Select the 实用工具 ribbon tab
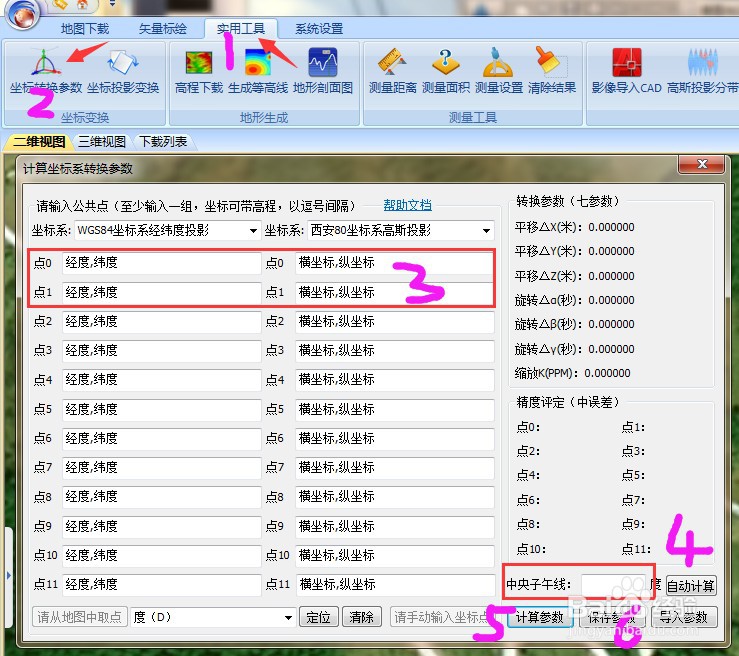The image size is (739, 656). [241, 29]
